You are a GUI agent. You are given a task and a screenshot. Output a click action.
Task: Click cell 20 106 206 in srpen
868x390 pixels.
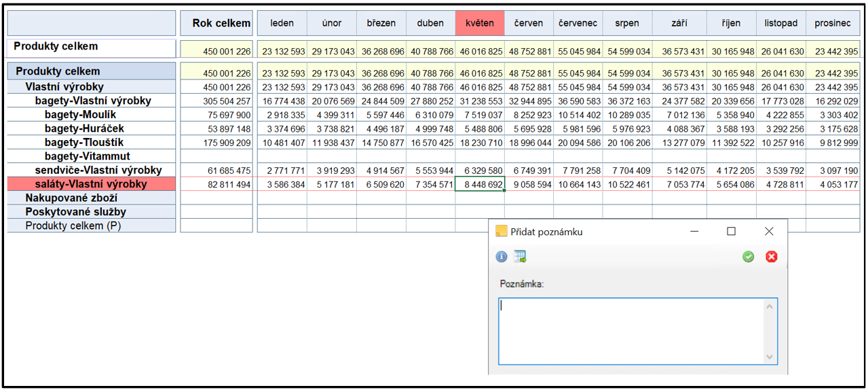point(627,143)
